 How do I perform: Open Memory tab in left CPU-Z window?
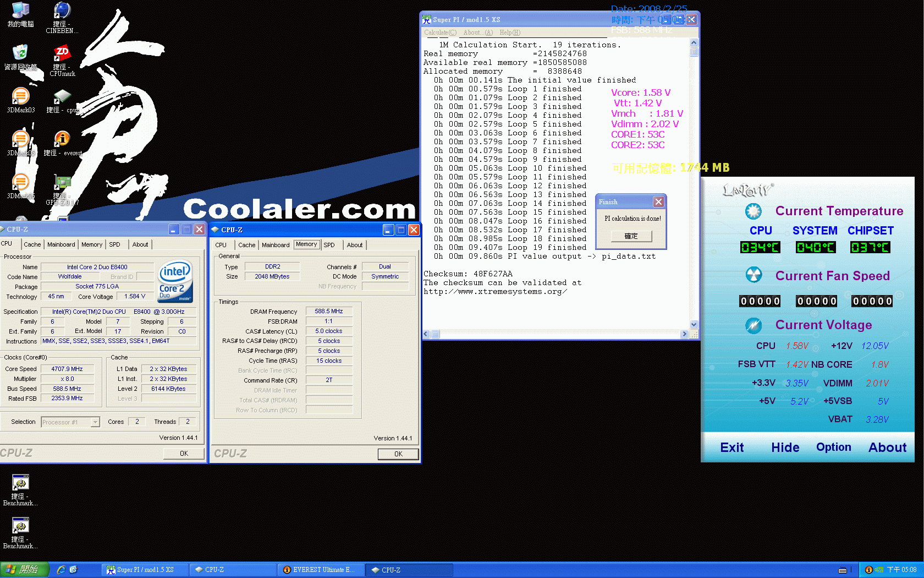(92, 244)
